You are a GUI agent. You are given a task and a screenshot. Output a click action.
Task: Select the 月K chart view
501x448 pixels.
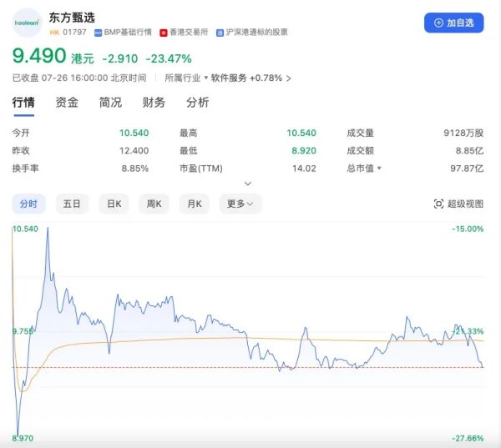(195, 204)
